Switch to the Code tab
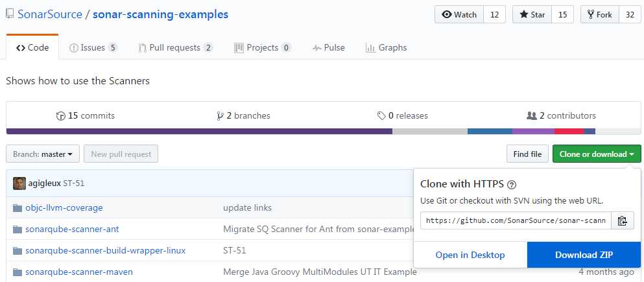Screen dimensions: 644x282 pyautogui.click(x=32, y=47)
